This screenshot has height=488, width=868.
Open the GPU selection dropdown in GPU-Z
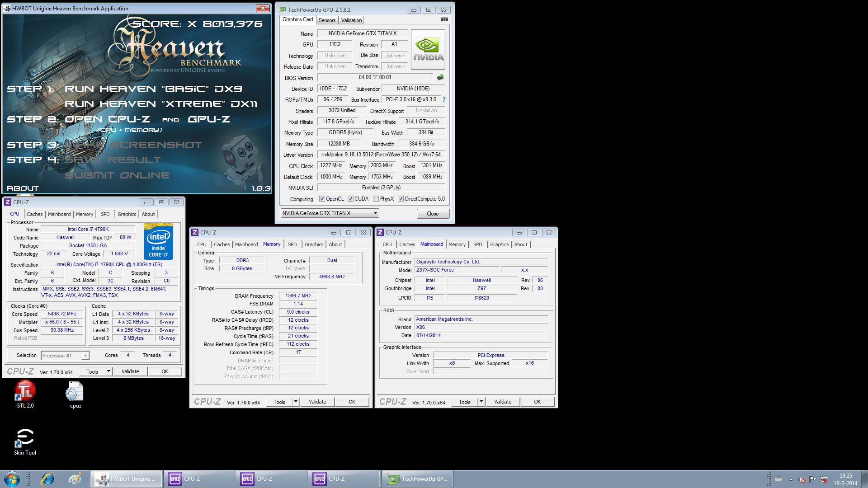click(330, 213)
